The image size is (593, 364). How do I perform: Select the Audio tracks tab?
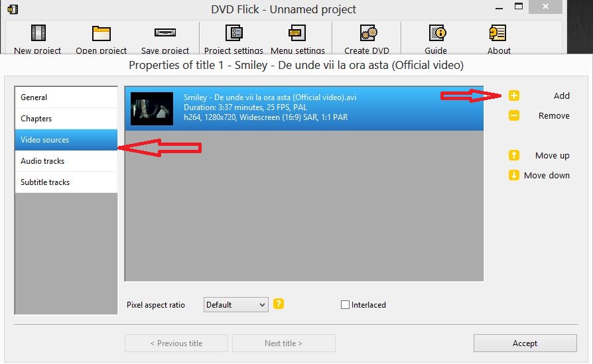click(66, 161)
